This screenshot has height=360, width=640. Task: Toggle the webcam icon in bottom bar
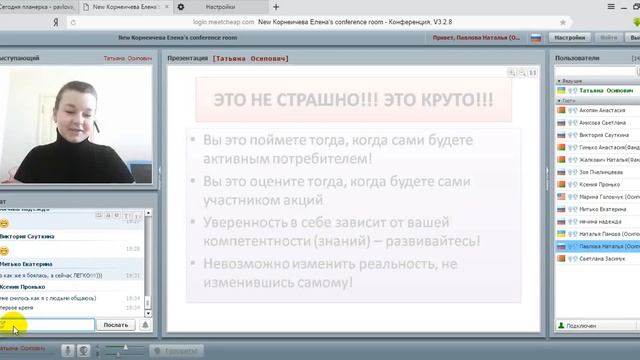point(83,351)
